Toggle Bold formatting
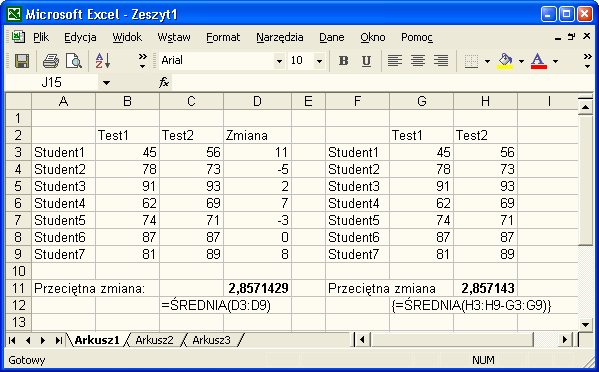 point(343,60)
